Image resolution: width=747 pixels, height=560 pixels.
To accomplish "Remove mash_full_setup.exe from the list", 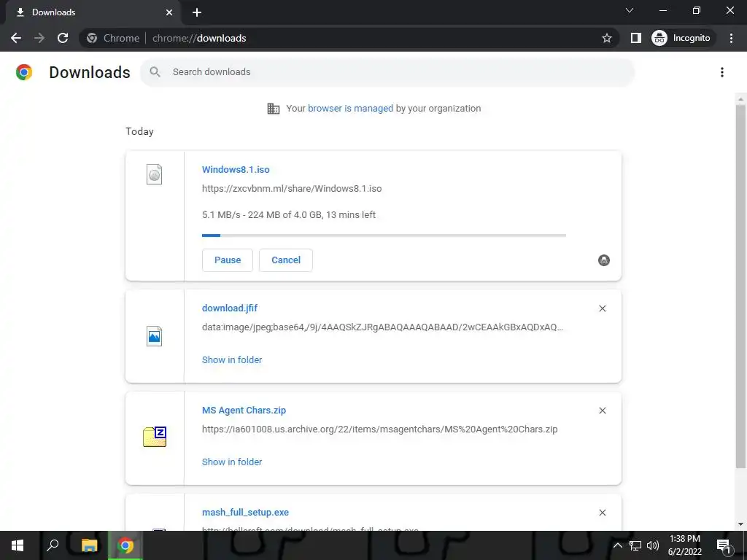I will point(602,513).
